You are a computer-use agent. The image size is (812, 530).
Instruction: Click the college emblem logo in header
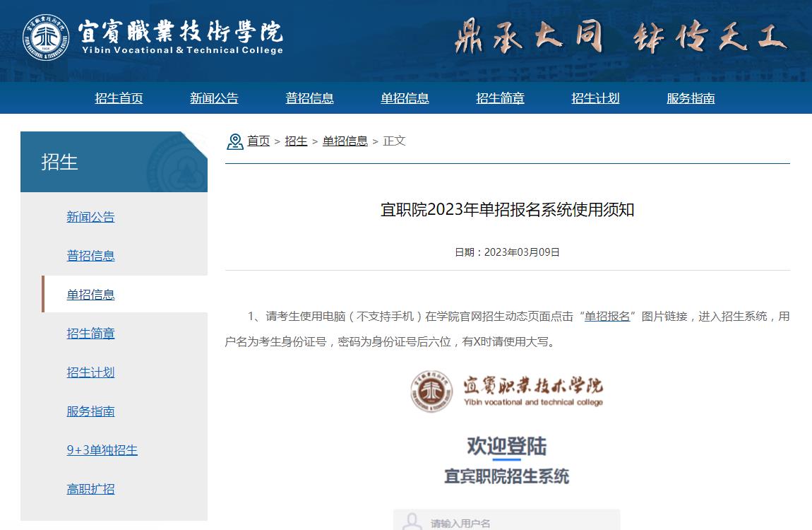point(46,37)
